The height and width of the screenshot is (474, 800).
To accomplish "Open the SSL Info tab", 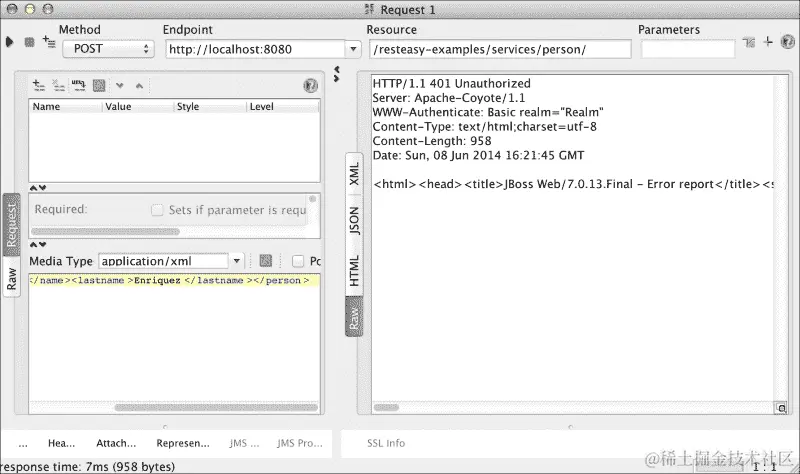I will point(386,443).
